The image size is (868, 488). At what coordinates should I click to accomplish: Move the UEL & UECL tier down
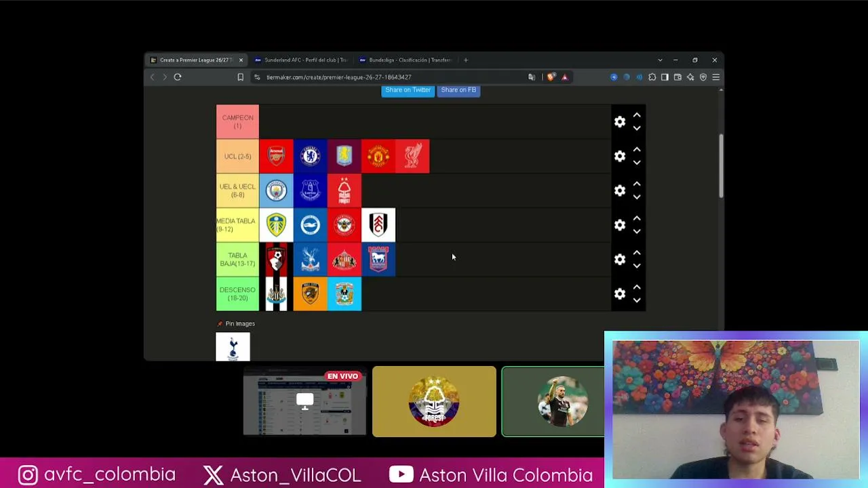pyautogui.click(x=637, y=197)
